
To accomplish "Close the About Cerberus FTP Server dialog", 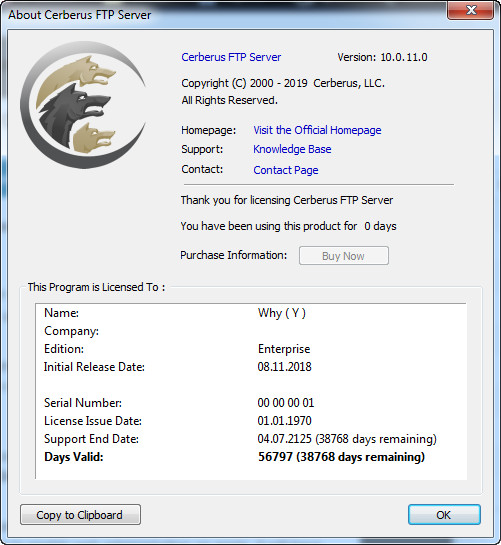I will click(x=470, y=10).
